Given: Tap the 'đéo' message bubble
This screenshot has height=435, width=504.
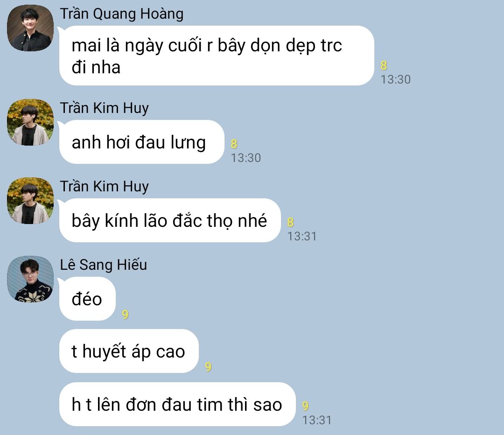Looking at the screenshot, I should 87,299.
